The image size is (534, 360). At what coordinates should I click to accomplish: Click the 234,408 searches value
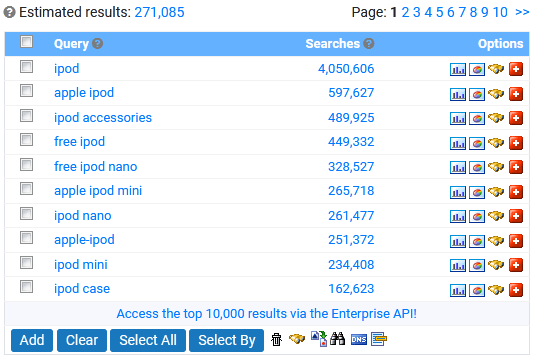[x=351, y=265]
